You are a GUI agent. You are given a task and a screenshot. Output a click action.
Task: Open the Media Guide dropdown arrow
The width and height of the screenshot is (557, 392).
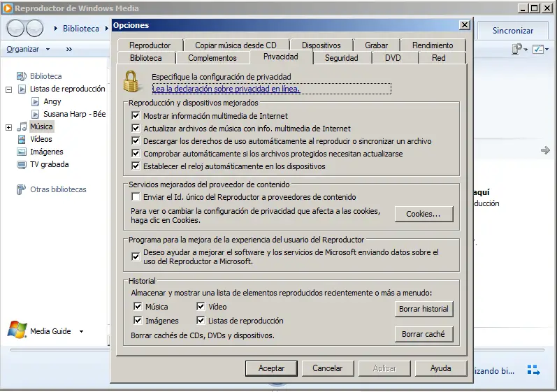point(81,331)
